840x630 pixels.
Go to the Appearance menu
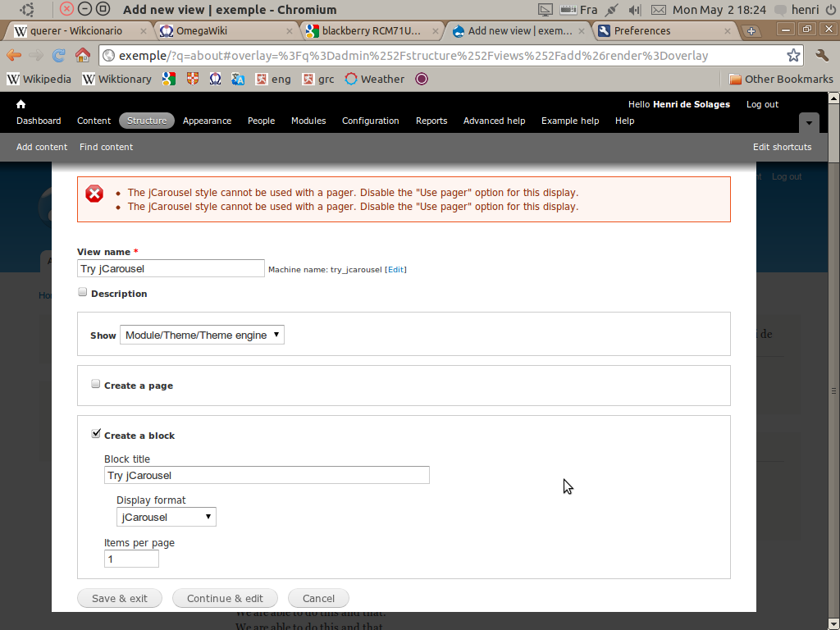coord(207,121)
